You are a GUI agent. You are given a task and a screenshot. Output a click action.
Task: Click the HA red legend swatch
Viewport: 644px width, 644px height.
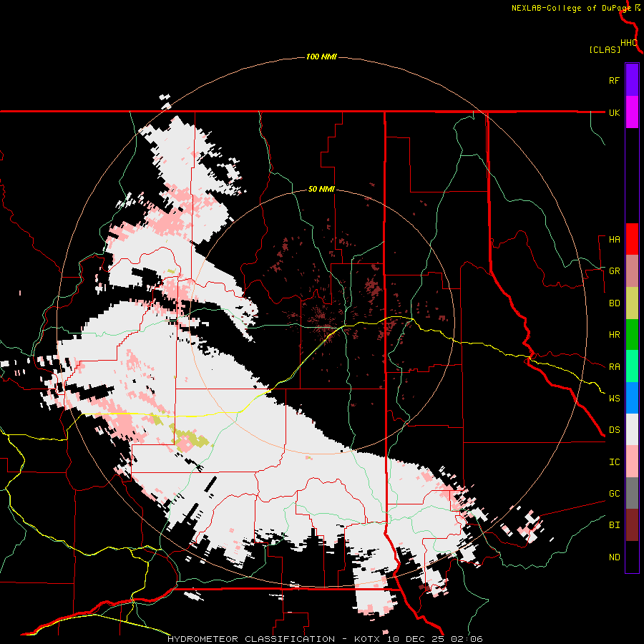[632, 239]
